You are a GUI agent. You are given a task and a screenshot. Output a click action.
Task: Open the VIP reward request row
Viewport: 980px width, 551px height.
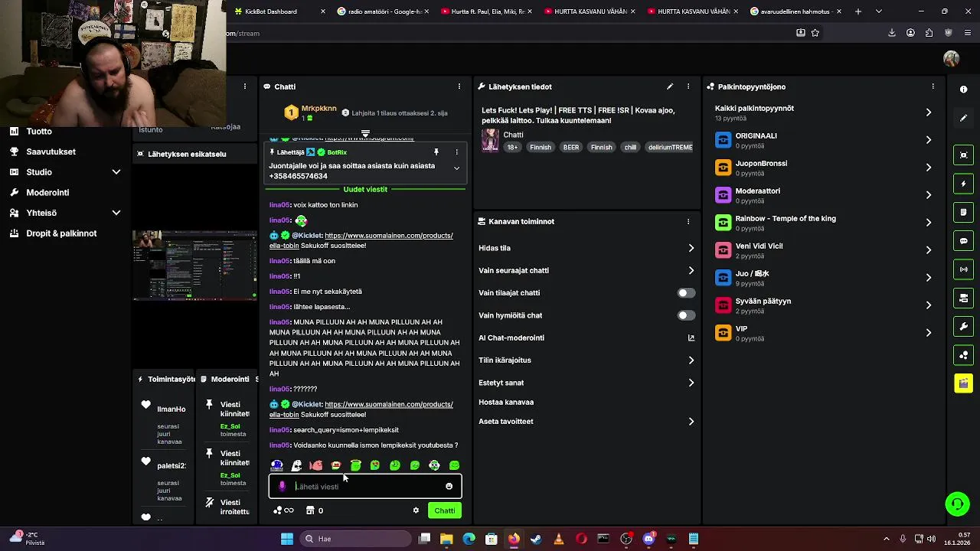click(x=825, y=333)
